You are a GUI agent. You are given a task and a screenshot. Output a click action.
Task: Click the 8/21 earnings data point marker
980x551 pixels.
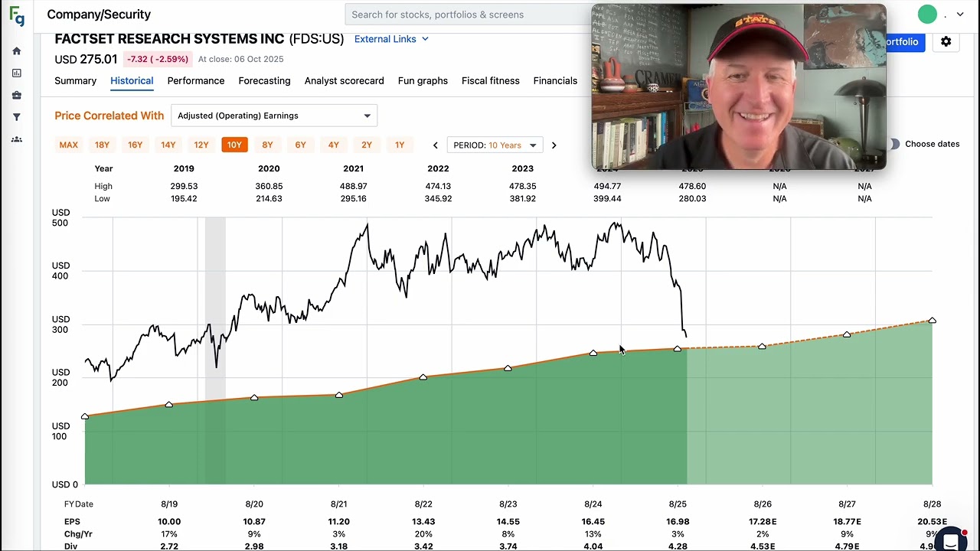(339, 395)
